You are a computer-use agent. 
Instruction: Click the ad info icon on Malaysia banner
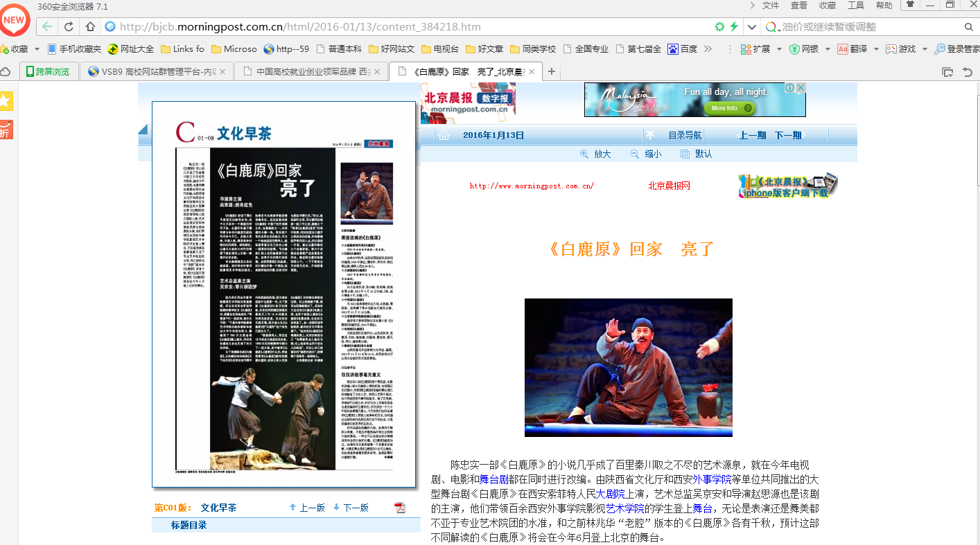coord(790,88)
